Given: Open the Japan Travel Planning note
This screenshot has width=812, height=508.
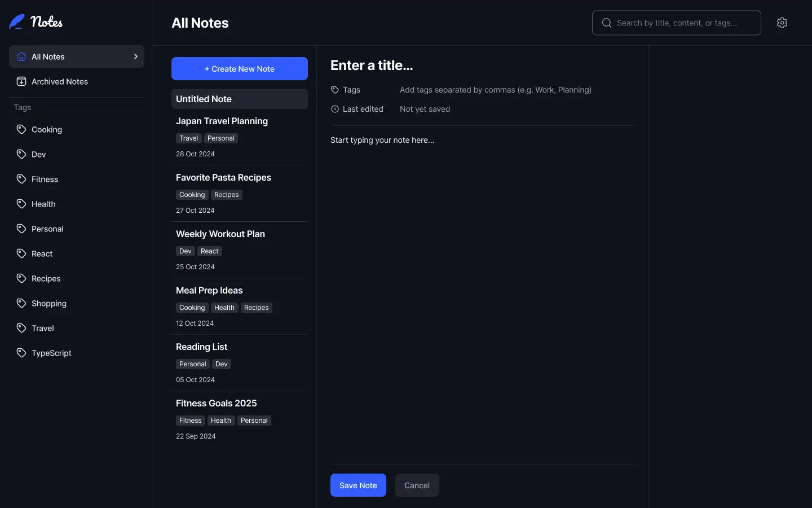Looking at the screenshot, I should [x=222, y=121].
